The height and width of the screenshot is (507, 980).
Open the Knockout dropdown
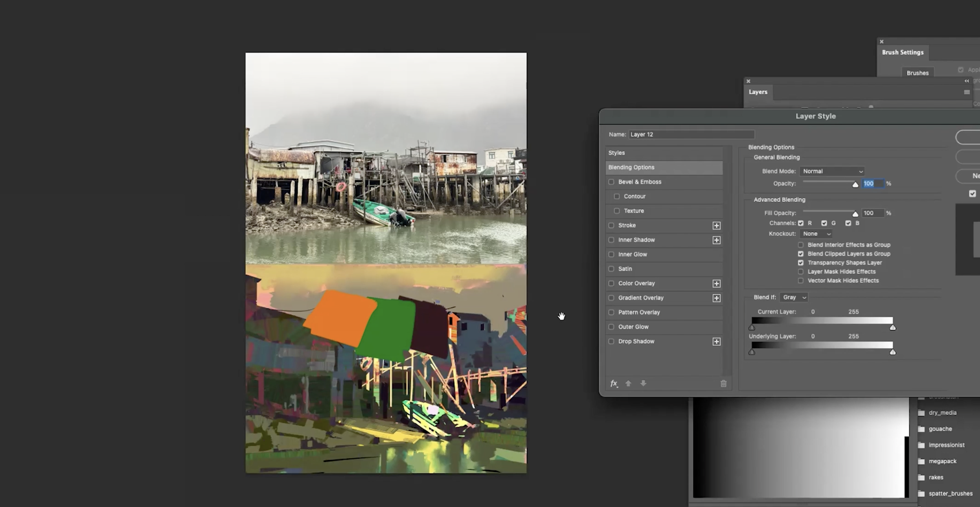[x=816, y=234]
